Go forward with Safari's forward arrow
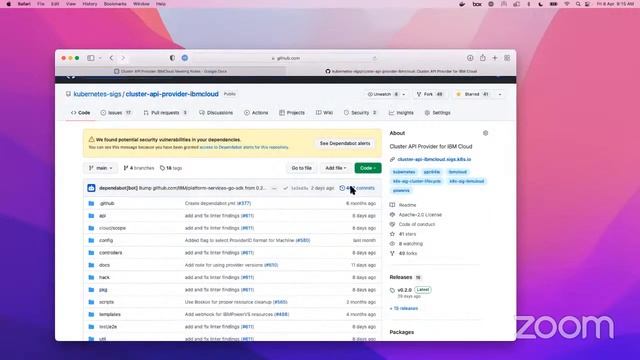This screenshot has height=360, width=640. [123, 58]
